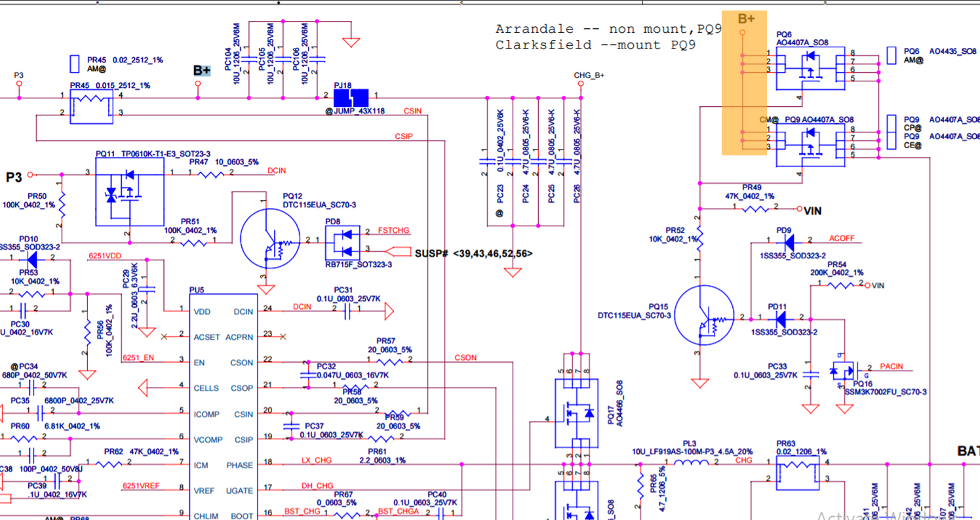The image size is (980, 520).
Task: Click the PD11 diode designator
Action: point(777,307)
